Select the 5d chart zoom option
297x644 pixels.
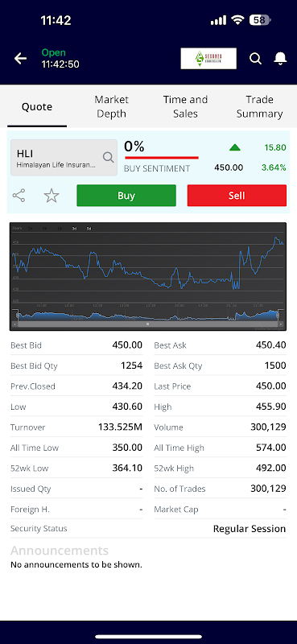click(x=89, y=229)
